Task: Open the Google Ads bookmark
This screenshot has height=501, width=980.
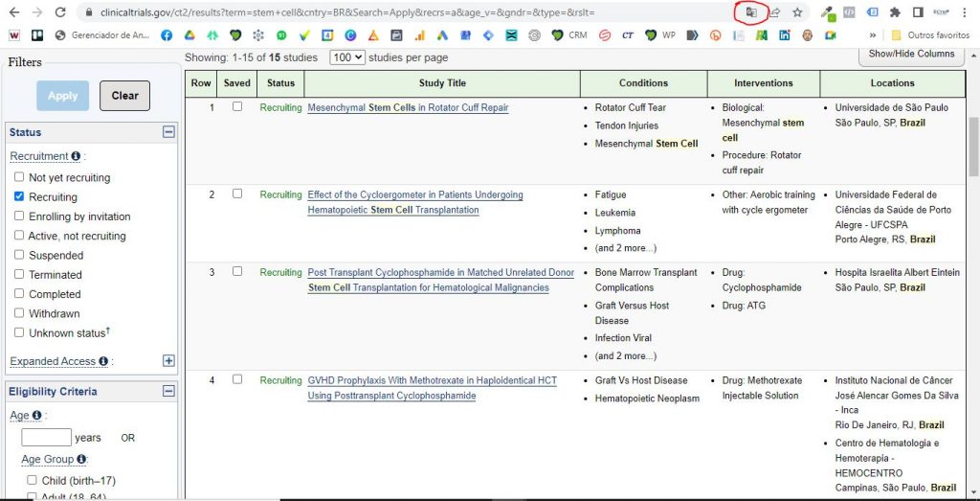Action: pos(442,35)
